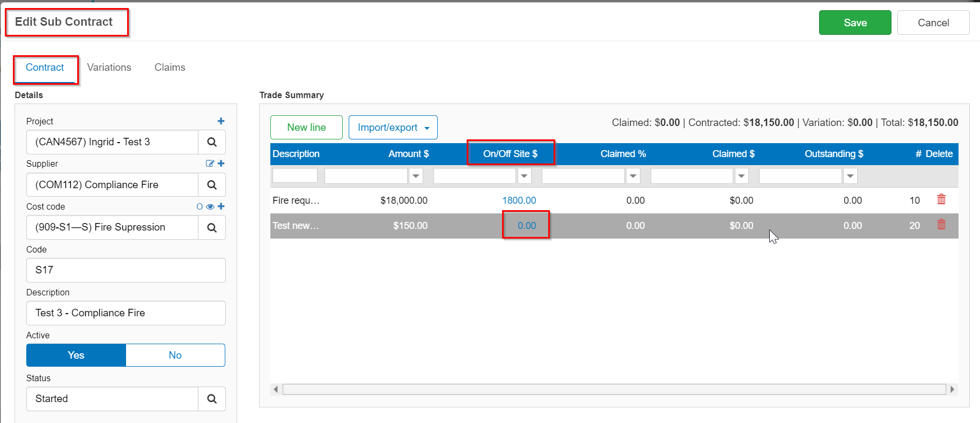The height and width of the screenshot is (423, 980).
Task: View the cost code with the eye icon
Action: pyautogui.click(x=210, y=206)
